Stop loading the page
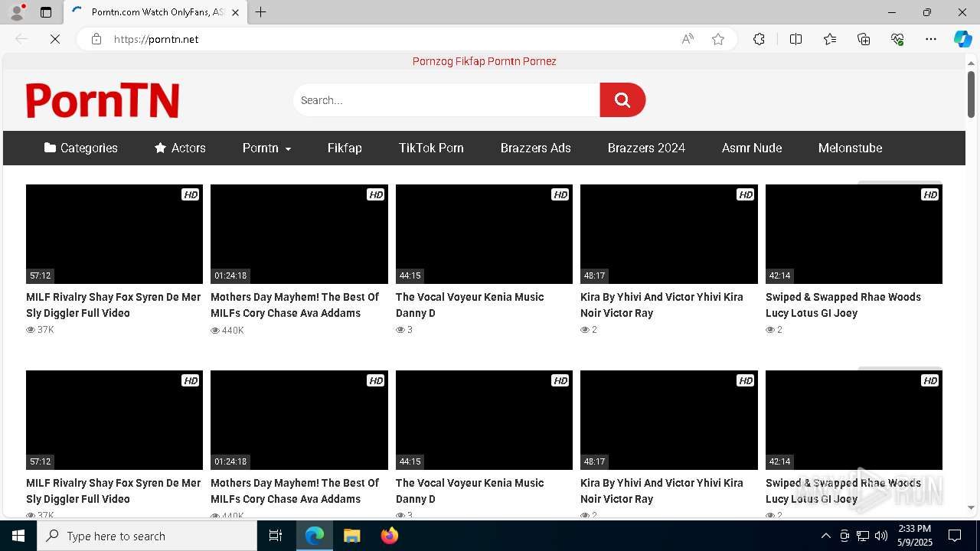Image resolution: width=980 pixels, height=551 pixels. [55, 39]
